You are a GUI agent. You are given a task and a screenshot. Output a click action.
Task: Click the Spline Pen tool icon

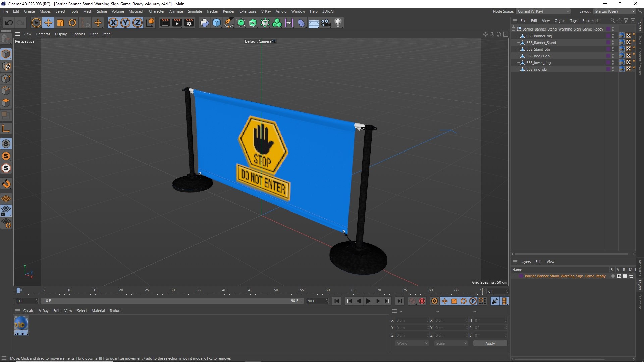click(229, 23)
